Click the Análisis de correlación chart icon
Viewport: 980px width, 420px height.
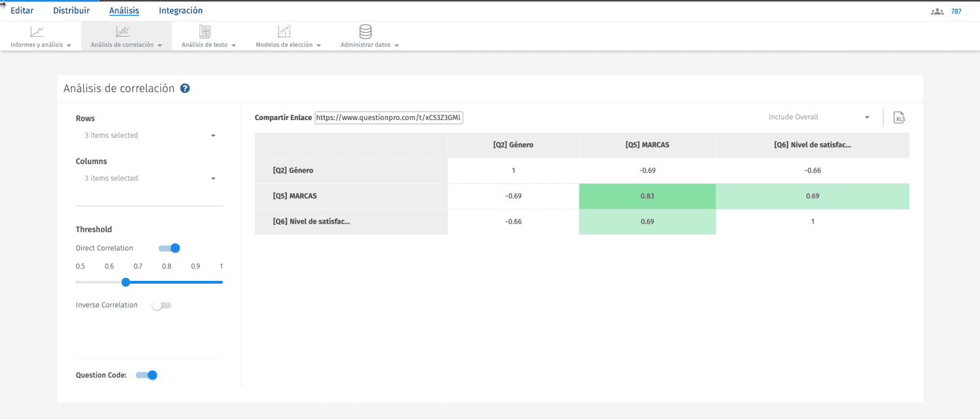123,31
